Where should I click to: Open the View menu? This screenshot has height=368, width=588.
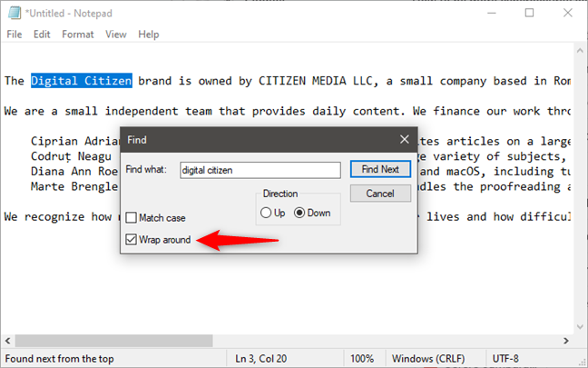click(x=116, y=35)
